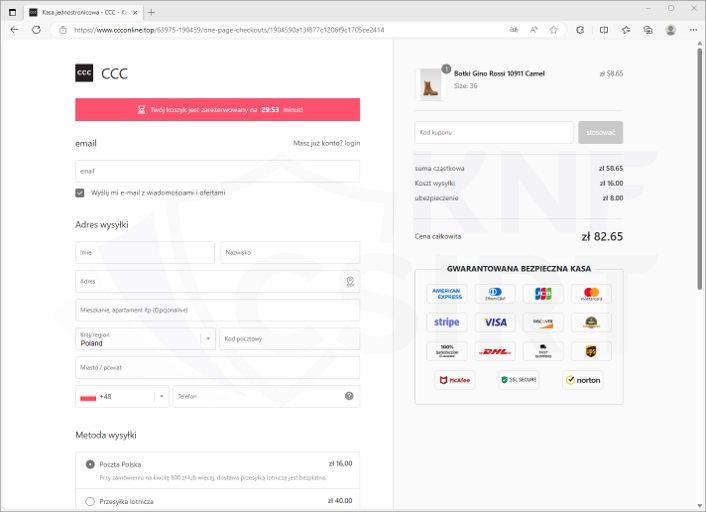Click the Kod kuponu input field
This screenshot has height=512, width=706.
pyautogui.click(x=494, y=132)
